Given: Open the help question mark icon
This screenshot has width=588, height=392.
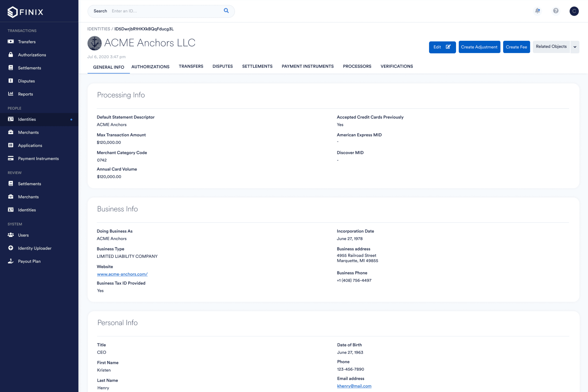Looking at the screenshot, I should pos(556,11).
